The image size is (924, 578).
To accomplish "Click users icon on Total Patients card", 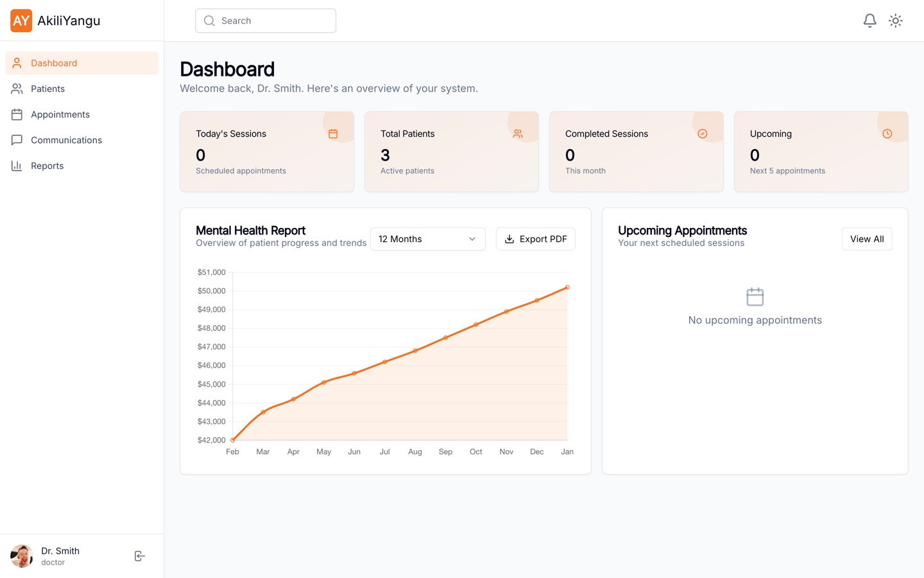I will coord(518,134).
